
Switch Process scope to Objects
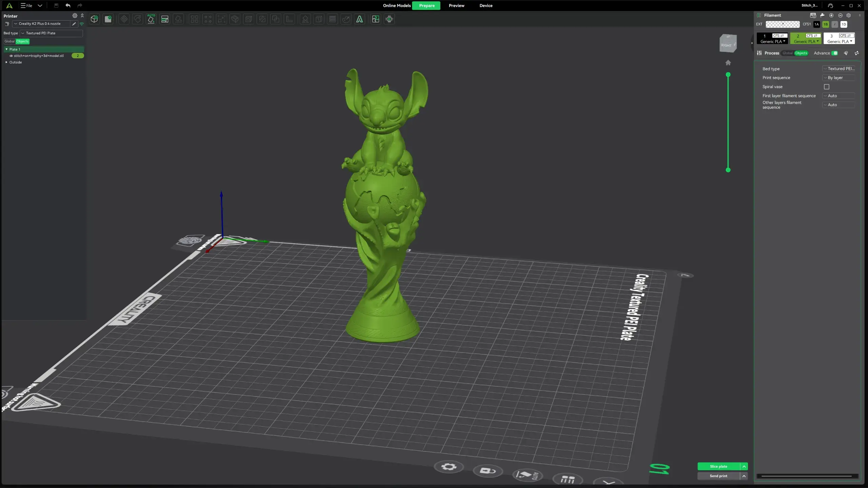(801, 53)
